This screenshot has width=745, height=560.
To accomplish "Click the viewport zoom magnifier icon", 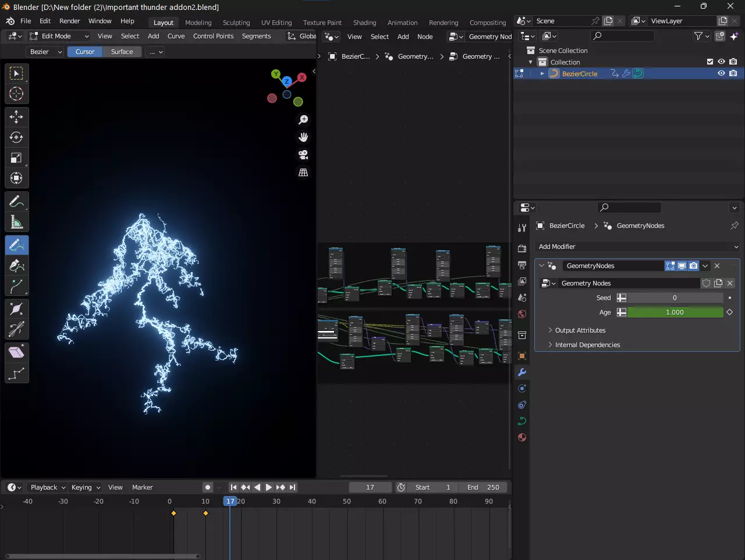I will [303, 120].
